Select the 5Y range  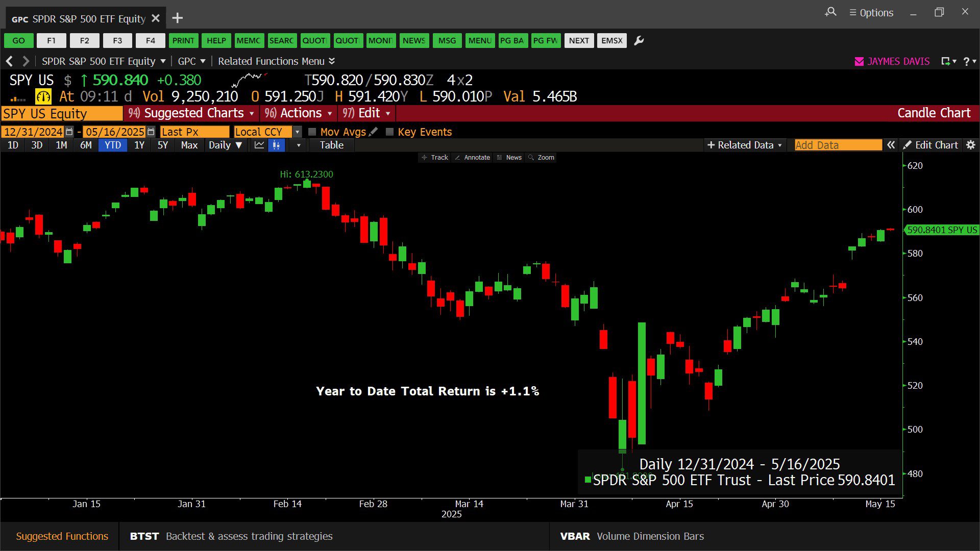[163, 145]
